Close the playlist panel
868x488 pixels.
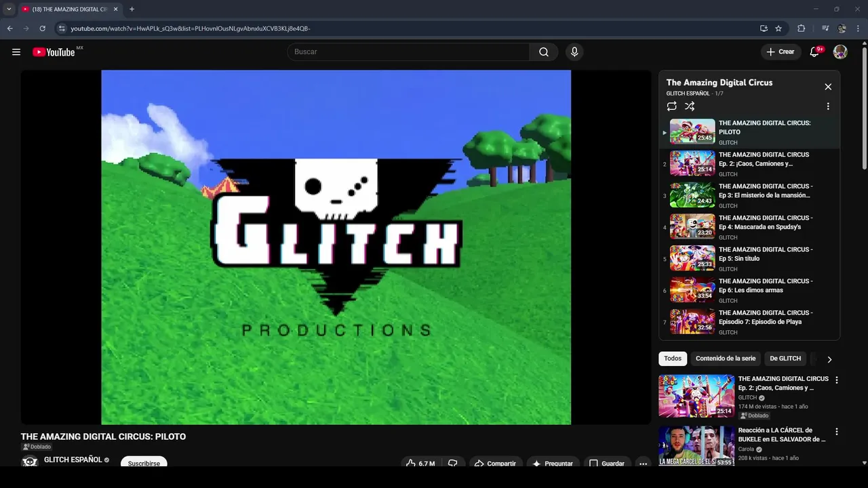tap(828, 87)
